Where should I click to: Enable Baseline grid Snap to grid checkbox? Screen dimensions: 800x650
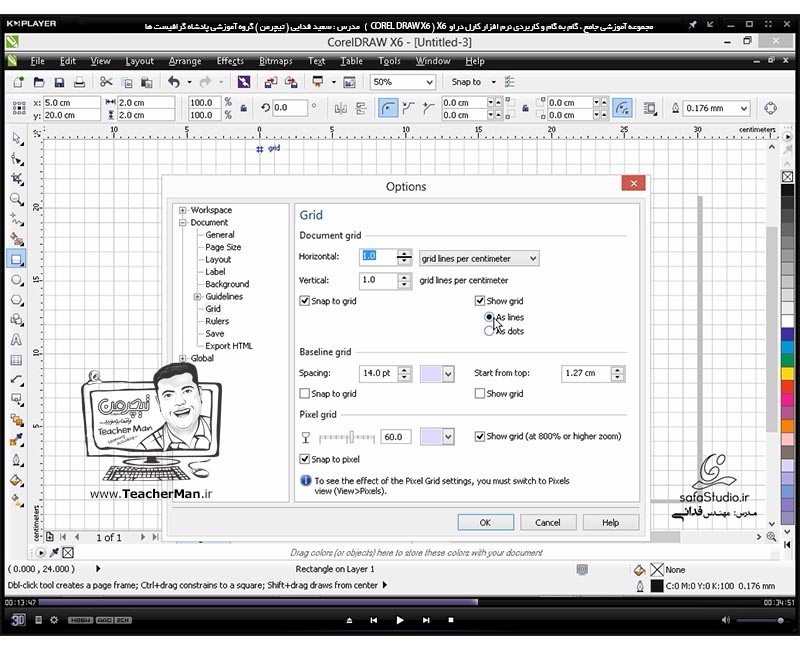(305, 393)
